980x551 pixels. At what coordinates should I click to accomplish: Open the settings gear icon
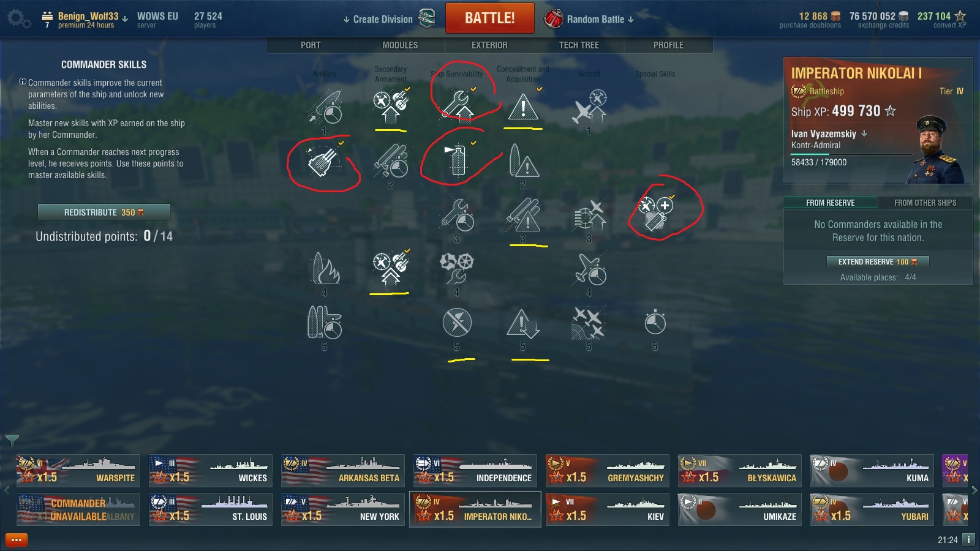tap(19, 18)
